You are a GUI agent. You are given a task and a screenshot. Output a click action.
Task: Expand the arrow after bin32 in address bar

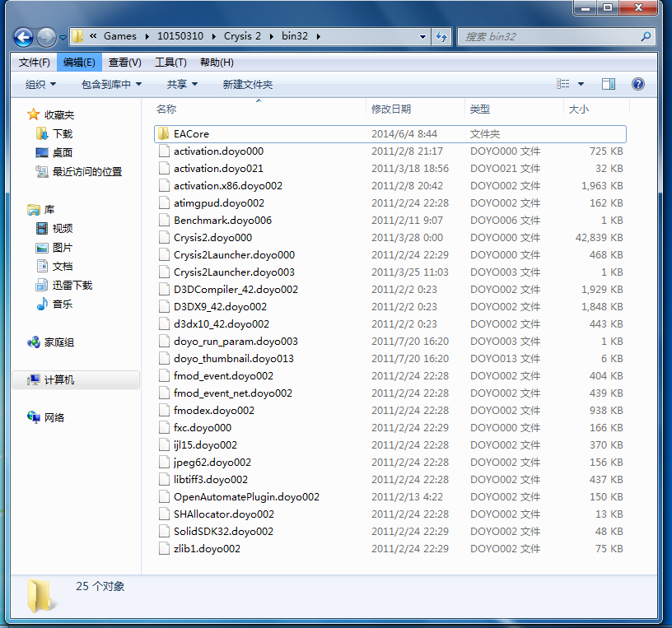click(x=319, y=36)
